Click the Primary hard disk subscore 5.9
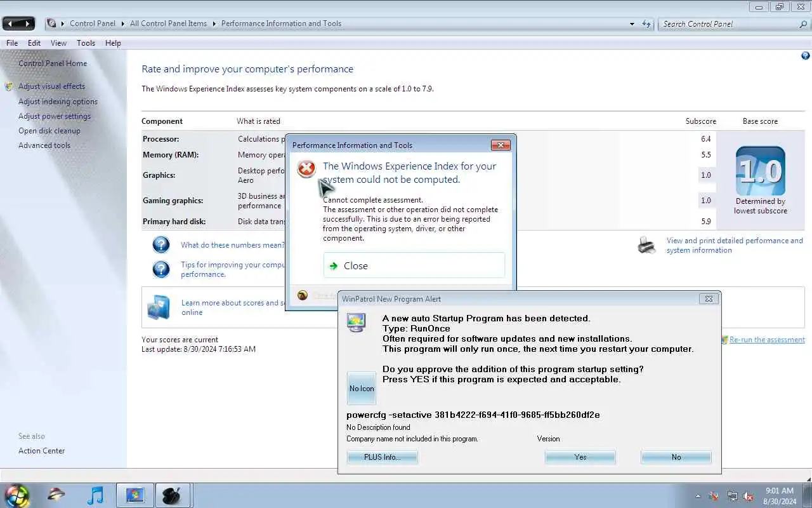The image size is (812, 508). coord(706,222)
